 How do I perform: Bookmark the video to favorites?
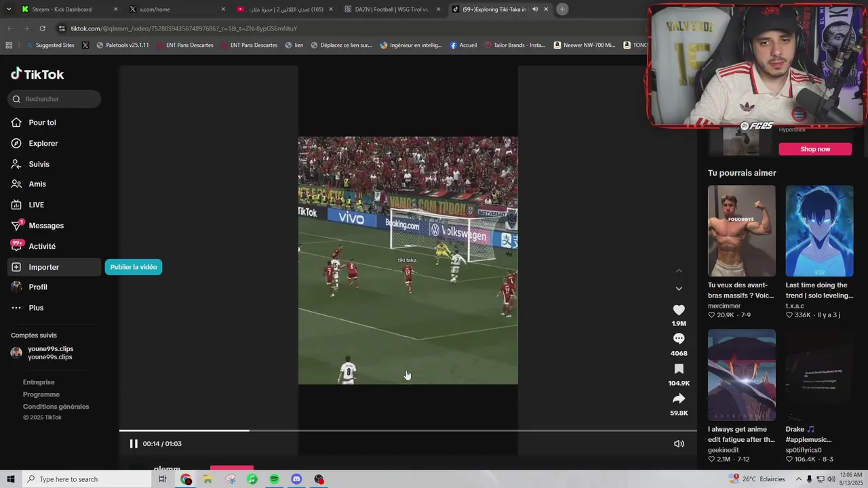[679, 369]
